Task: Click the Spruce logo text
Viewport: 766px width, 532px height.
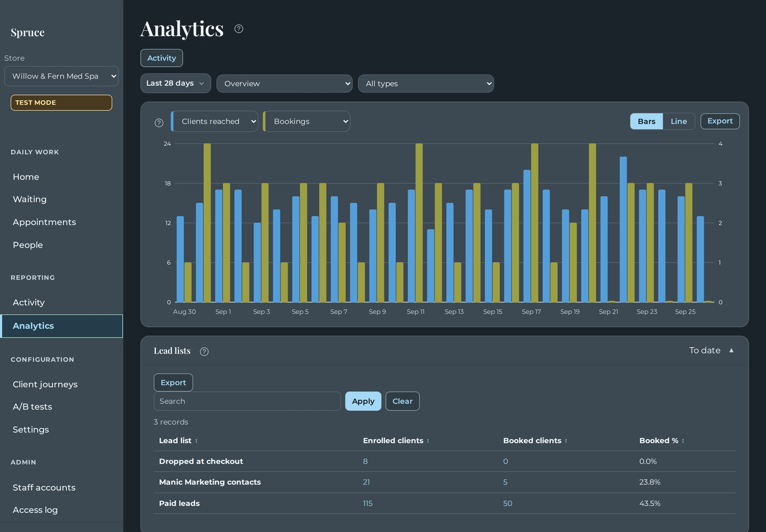Action: pyautogui.click(x=28, y=32)
